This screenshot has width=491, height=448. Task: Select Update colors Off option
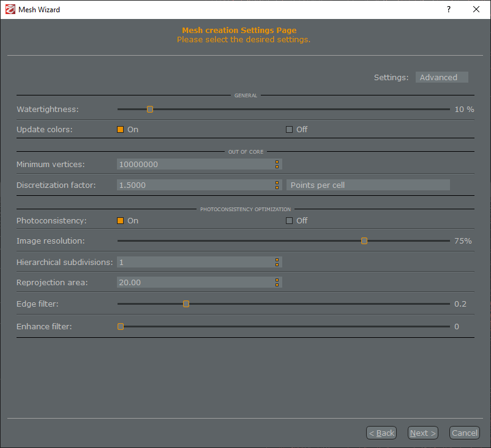[x=290, y=129]
